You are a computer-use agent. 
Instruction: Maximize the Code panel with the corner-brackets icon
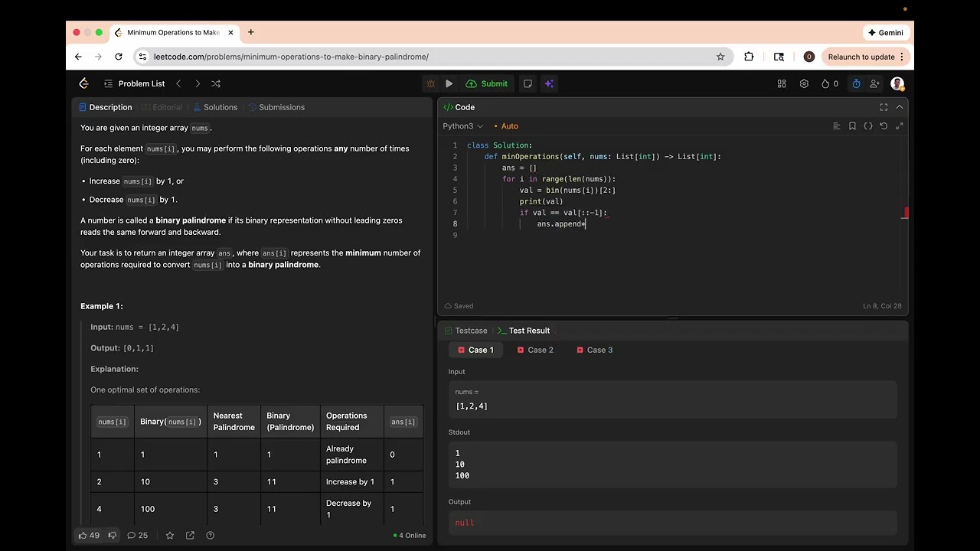point(884,107)
